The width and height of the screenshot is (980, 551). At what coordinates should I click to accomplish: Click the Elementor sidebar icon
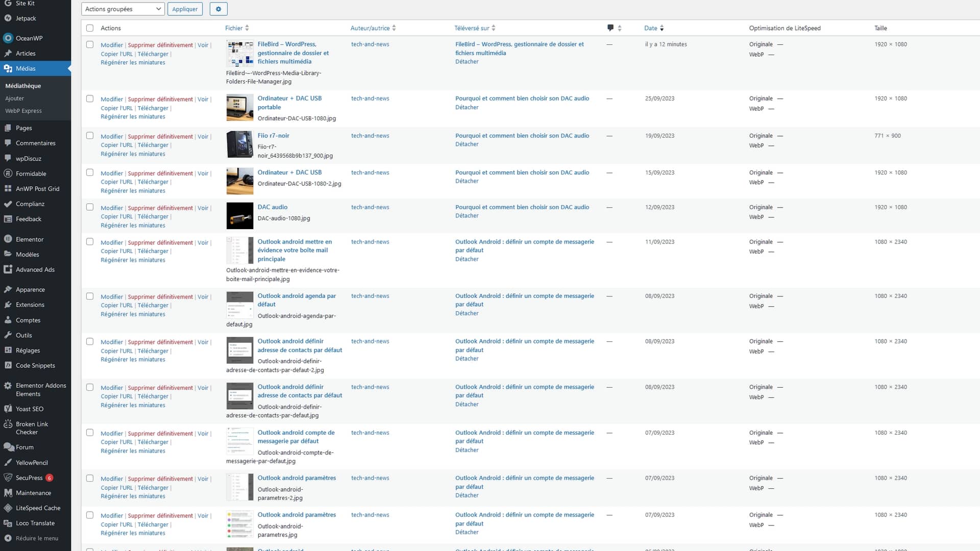(8, 239)
